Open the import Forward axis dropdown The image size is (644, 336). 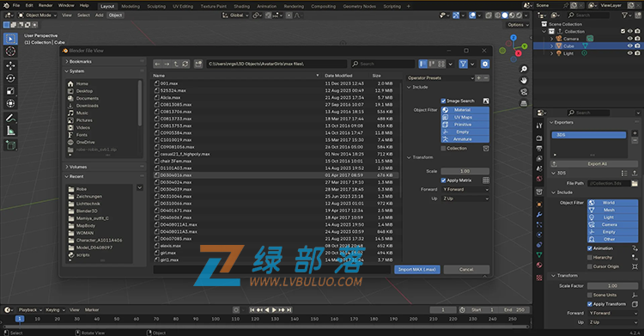[465, 190]
